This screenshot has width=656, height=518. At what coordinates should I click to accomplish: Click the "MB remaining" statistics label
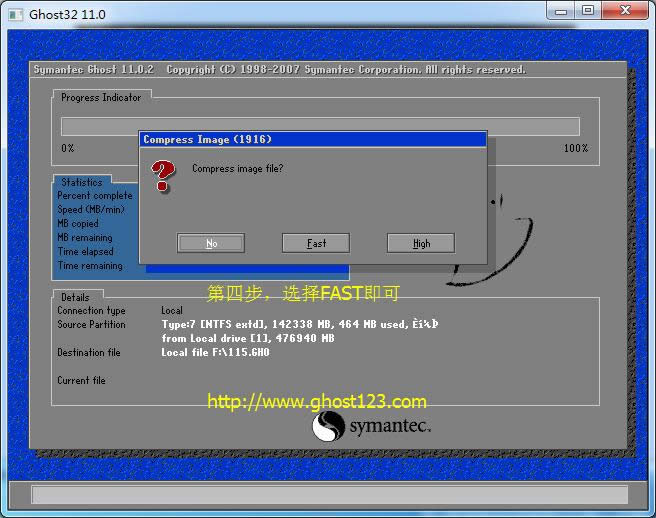point(85,237)
